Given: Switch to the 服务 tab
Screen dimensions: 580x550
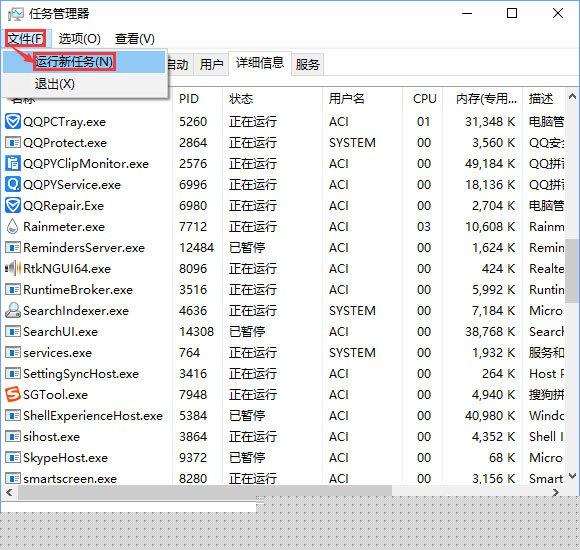Looking at the screenshot, I should (x=307, y=65).
